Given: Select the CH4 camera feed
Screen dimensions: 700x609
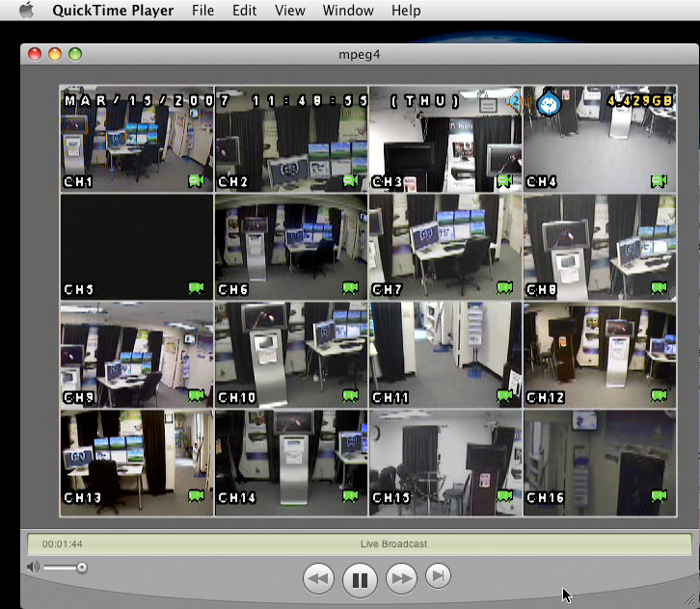Looking at the screenshot, I should 600,139.
